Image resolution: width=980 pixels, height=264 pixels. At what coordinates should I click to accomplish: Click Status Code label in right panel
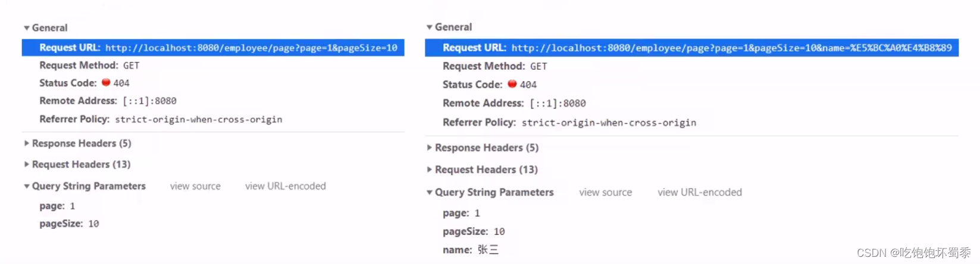point(472,85)
